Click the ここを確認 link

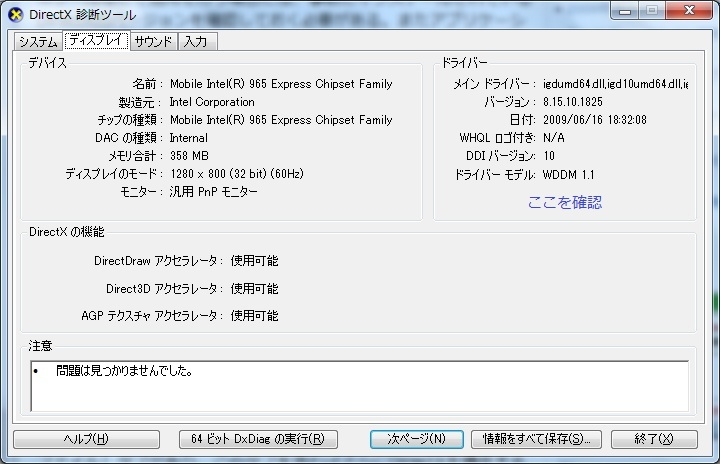point(565,202)
